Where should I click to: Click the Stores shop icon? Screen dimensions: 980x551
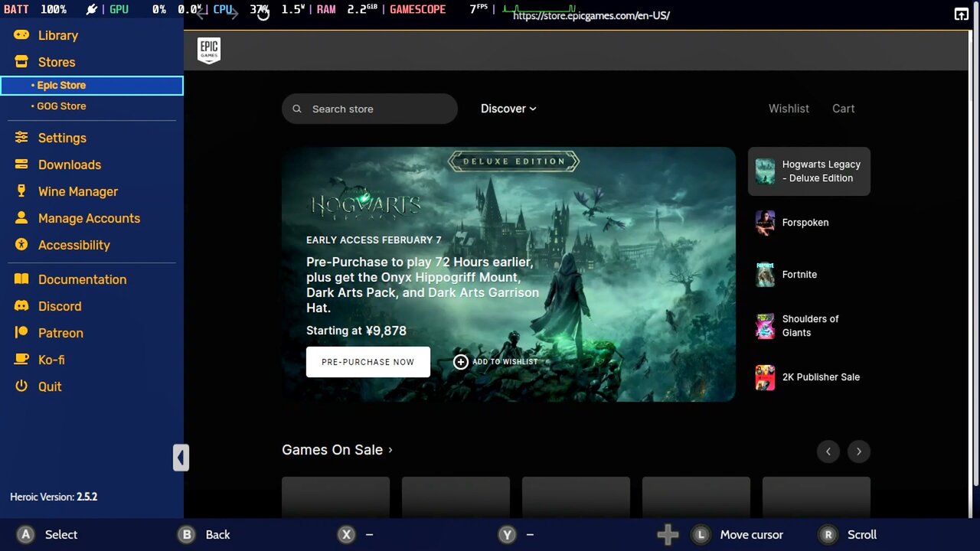point(21,62)
